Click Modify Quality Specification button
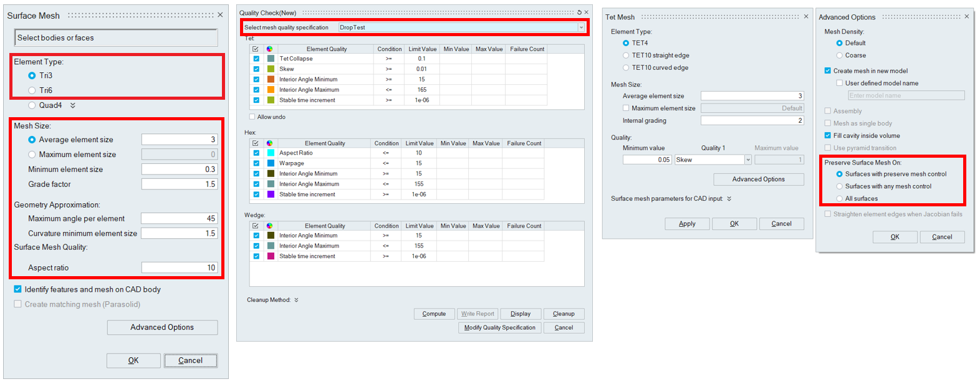Viewport: 980px width, 384px height. click(x=499, y=327)
